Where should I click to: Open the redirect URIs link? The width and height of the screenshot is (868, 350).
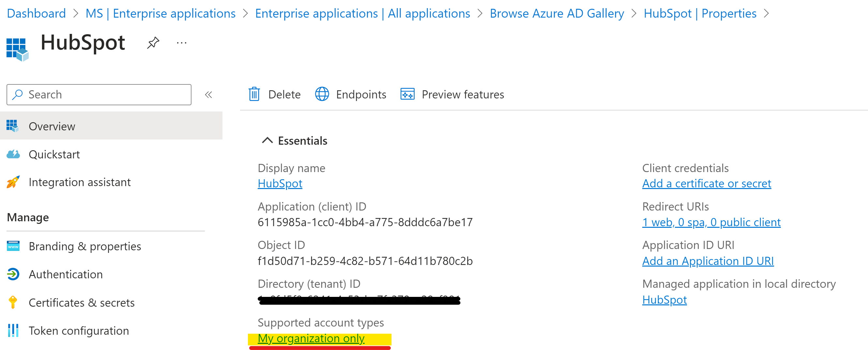pyautogui.click(x=711, y=222)
